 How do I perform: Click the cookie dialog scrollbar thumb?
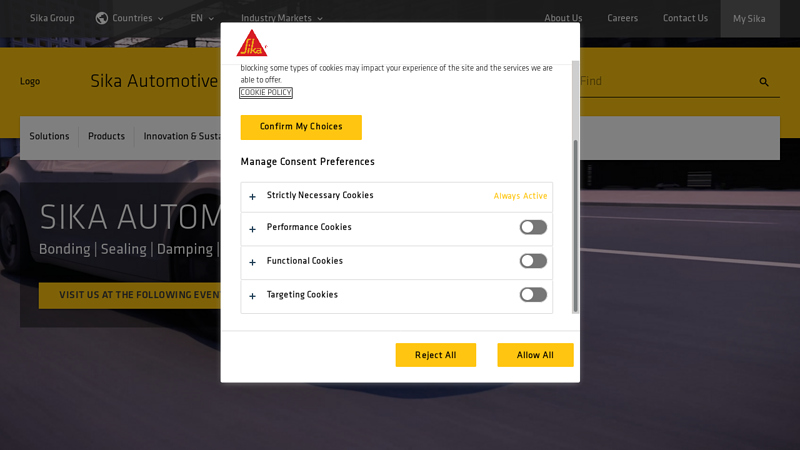click(x=575, y=225)
